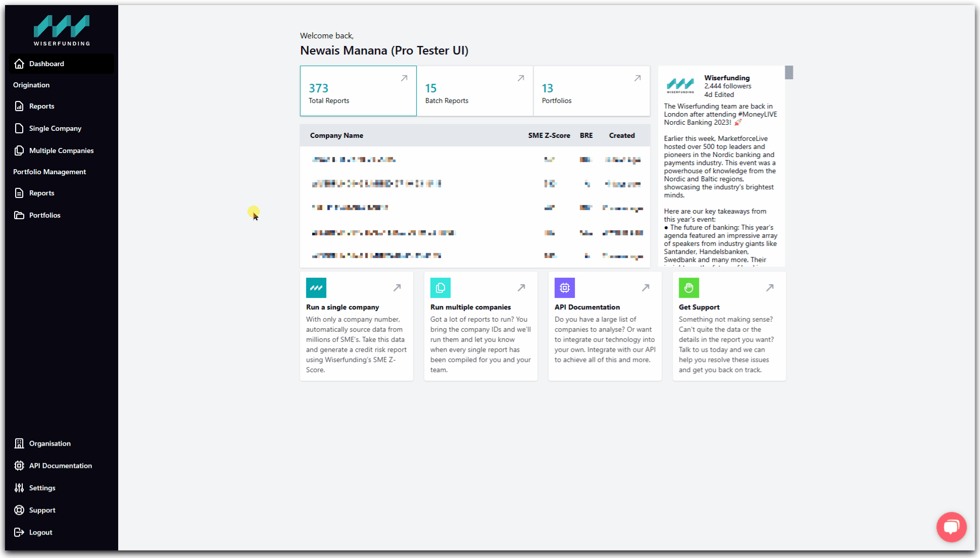This screenshot has height=558, width=980.
Task: Open Settings from sidebar
Action: click(x=62, y=488)
